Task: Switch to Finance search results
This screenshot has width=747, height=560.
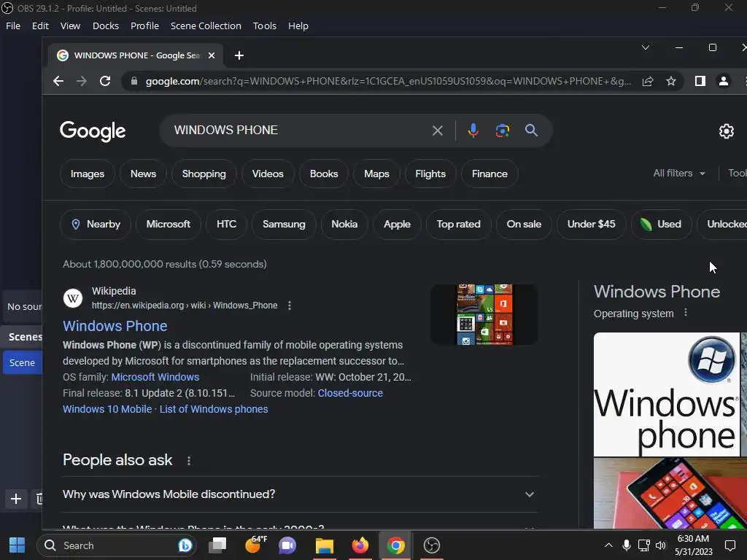Action: pyautogui.click(x=489, y=174)
